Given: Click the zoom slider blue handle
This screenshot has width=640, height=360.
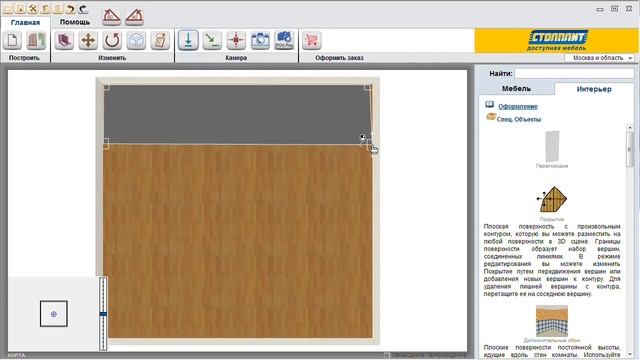Looking at the screenshot, I should 103,314.
